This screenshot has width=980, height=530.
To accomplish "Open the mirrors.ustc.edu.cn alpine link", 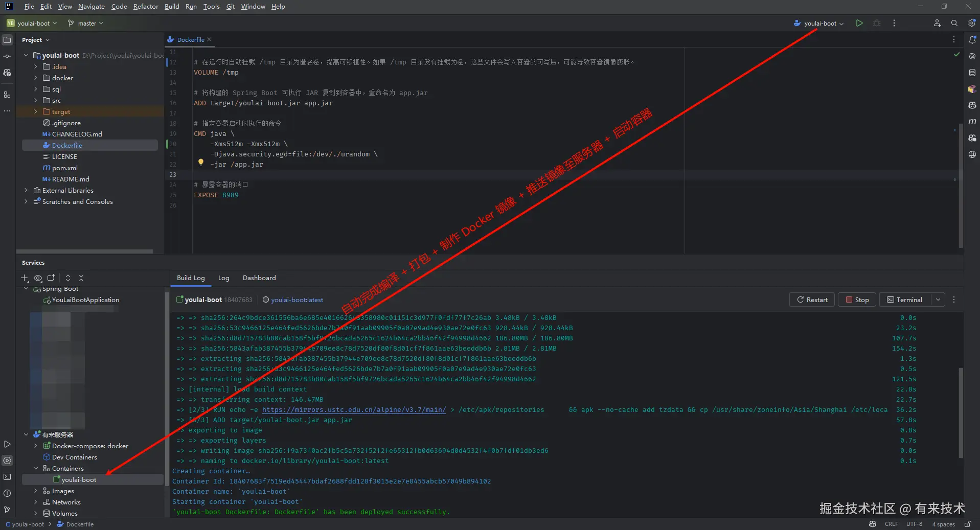I will [354, 410].
